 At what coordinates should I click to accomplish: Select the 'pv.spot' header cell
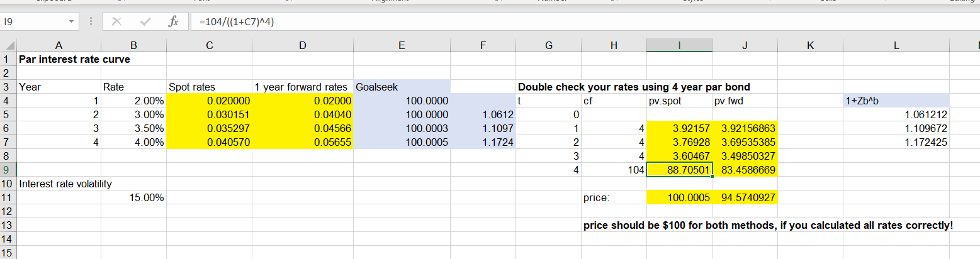point(679,101)
